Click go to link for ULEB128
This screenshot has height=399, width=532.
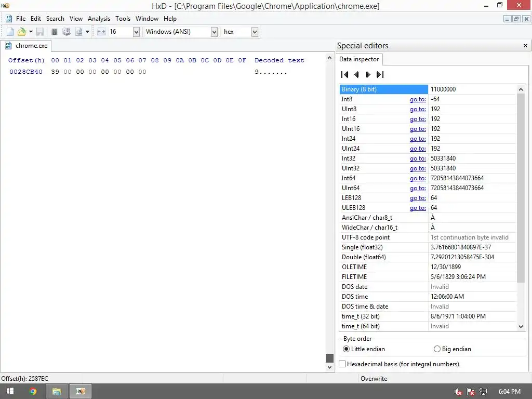[x=418, y=208]
